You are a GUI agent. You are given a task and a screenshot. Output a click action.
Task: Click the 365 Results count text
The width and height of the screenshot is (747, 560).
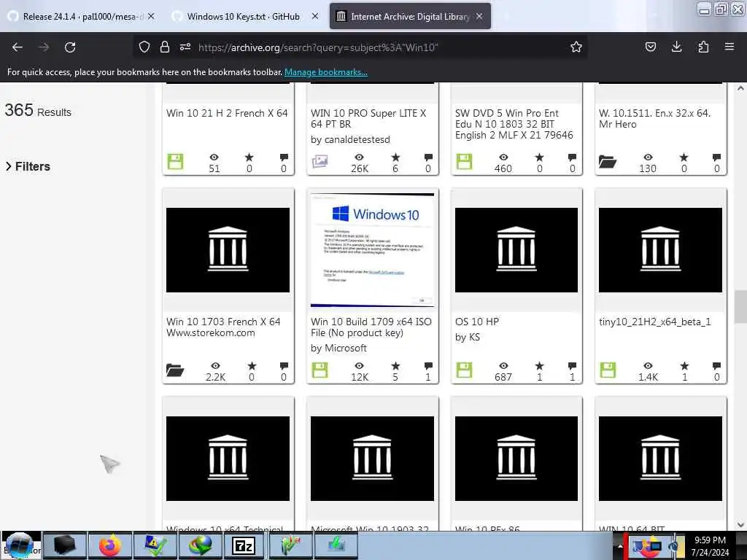[38, 111]
